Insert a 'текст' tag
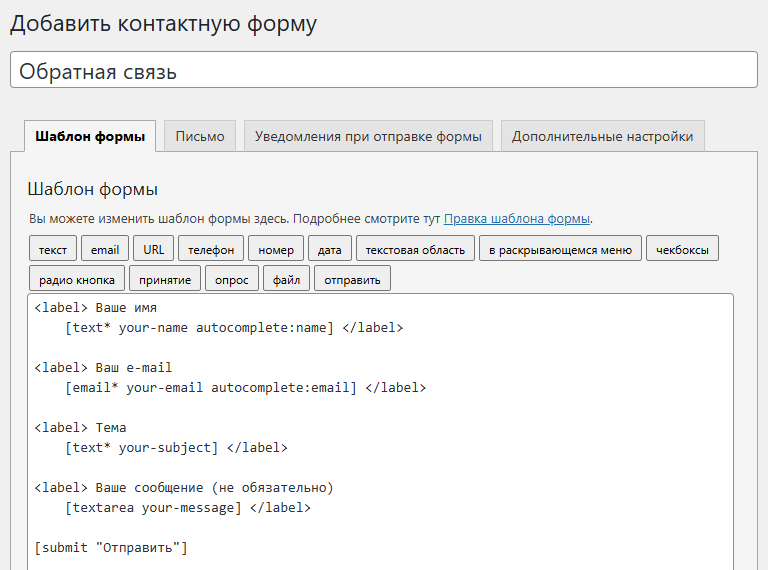The height and width of the screenshot is (570, 768). (53, 248)
